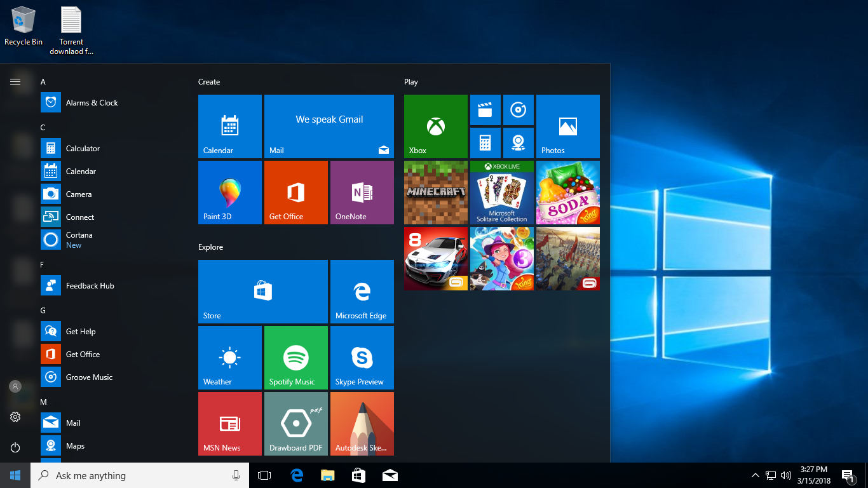Open the small Maps tile under Play
This screenshot has height=488, width=868.
click(519, 143)
